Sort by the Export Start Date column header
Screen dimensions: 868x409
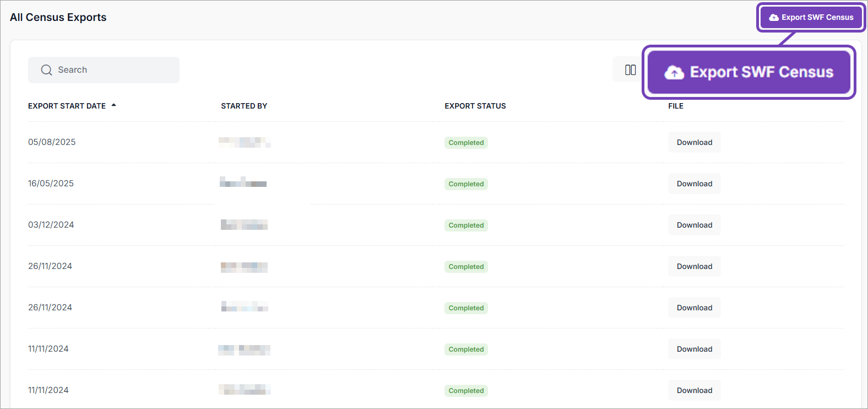coord(67,106)
